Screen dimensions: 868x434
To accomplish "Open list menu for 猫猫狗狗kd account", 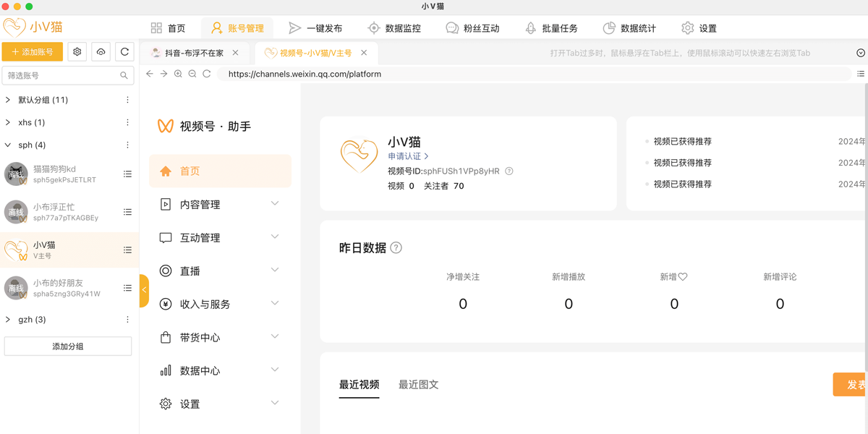I will click(x=127, y=174).
